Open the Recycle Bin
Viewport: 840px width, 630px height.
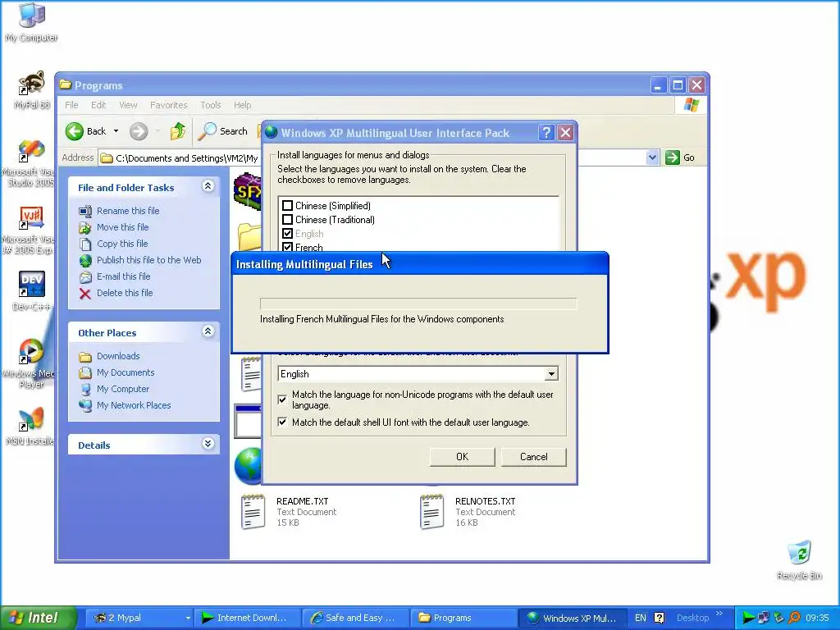(x=799, y=560)
